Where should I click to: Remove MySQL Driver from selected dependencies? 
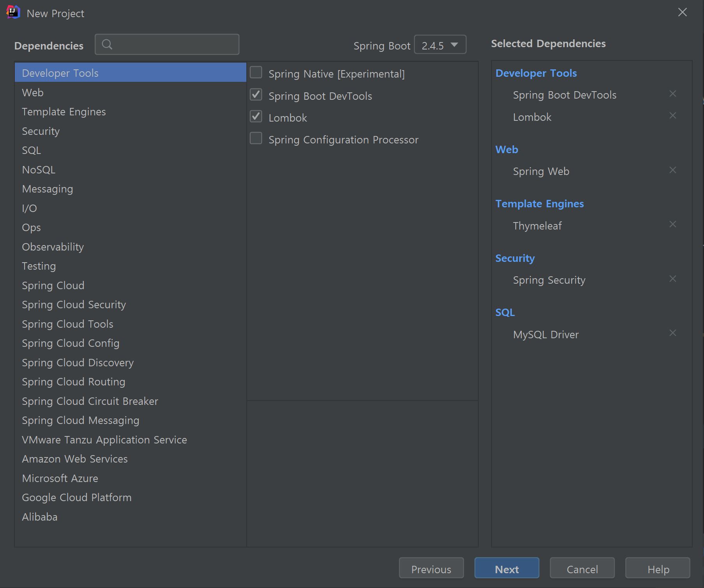pos(672,333)
